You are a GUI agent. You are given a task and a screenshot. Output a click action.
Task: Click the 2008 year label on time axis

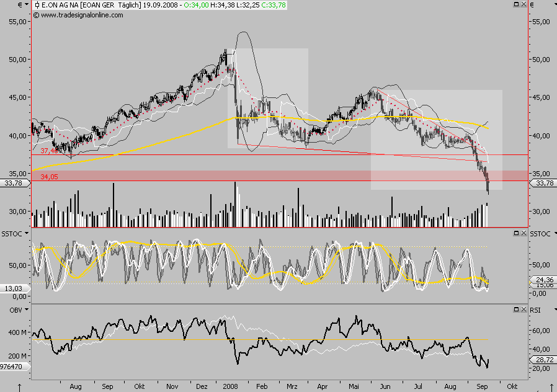point(230,386)
